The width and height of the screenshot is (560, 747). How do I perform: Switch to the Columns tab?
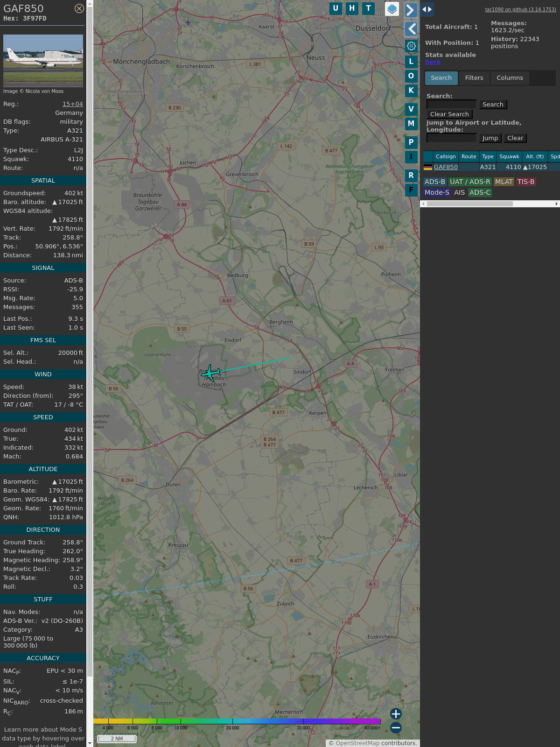click(510, 78)
